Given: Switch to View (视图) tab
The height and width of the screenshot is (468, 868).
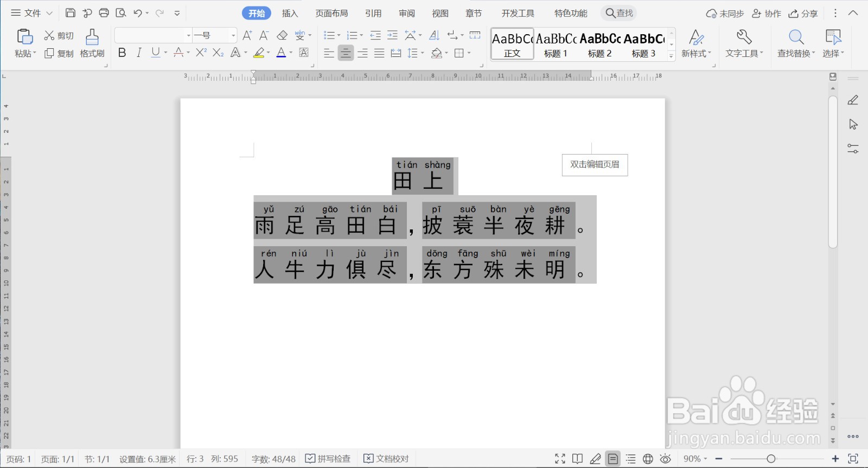Looking at the screenshot, I should pyautogui.click(x=441, y=13).
